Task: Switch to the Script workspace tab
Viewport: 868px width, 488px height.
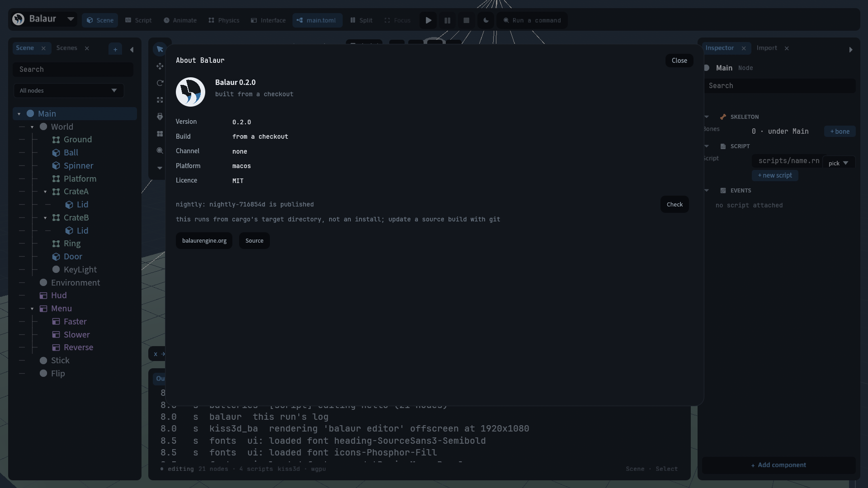Action: pyautogui.click(x=138, y=20)
